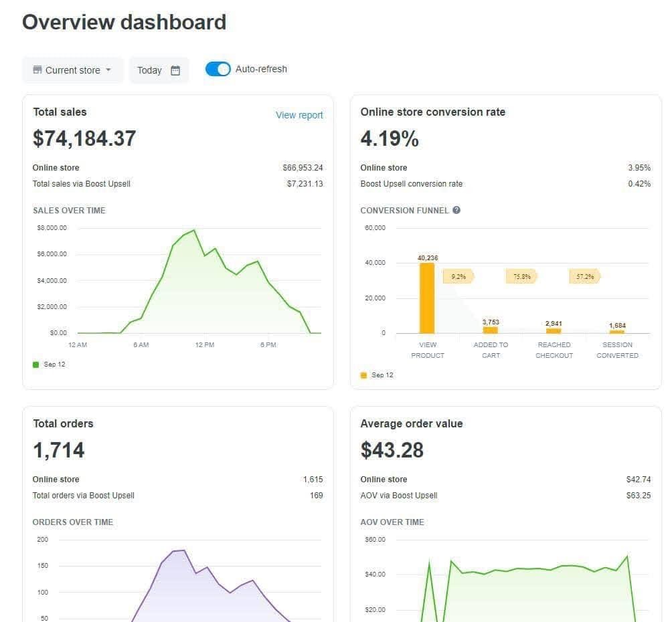Click Total orders via Boost Upsell label
The height and width of the screenshot is (622, 672).
[84, 496]
